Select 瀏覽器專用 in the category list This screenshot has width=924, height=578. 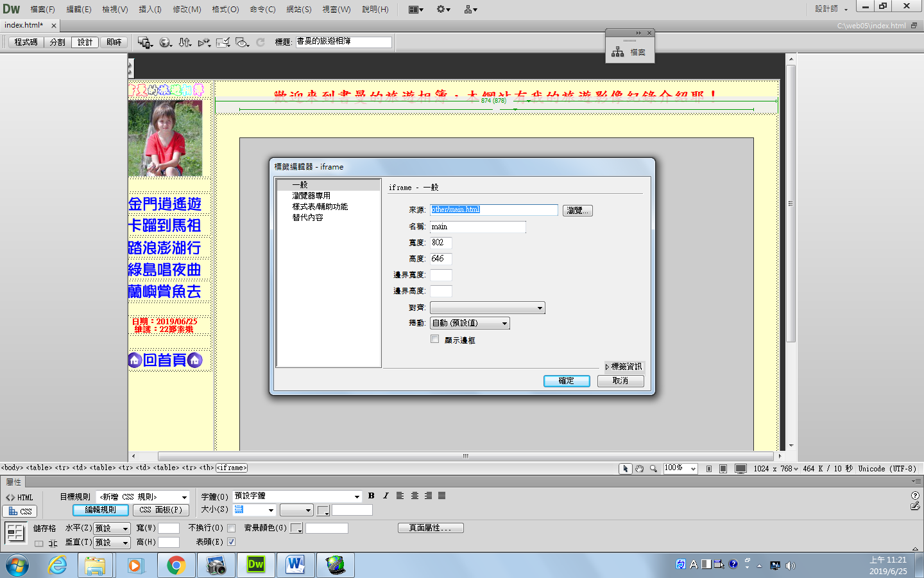pyautogui.click(x=311, y=196)
